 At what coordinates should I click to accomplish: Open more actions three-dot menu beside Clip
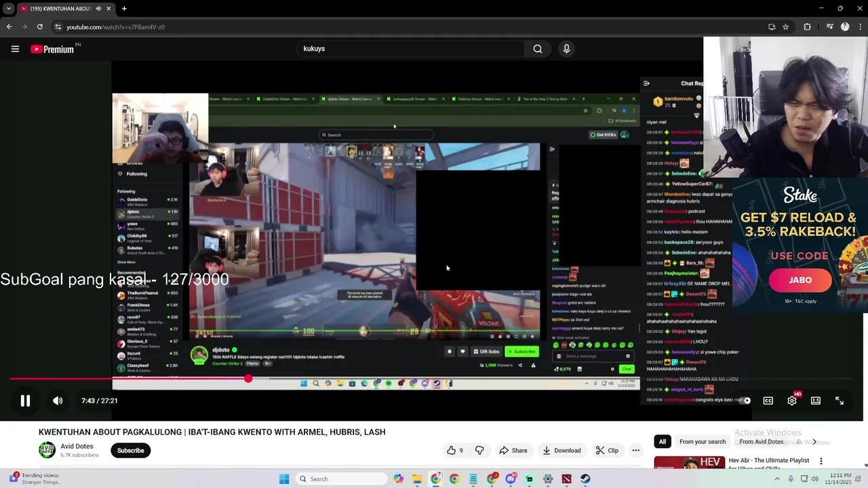[635, 450]
